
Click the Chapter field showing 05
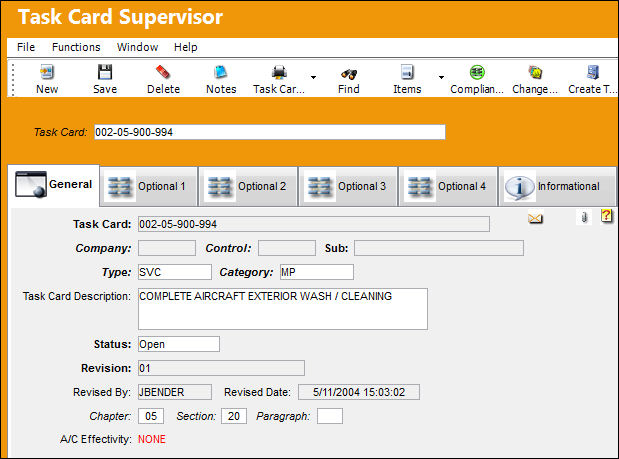[151, 416]
